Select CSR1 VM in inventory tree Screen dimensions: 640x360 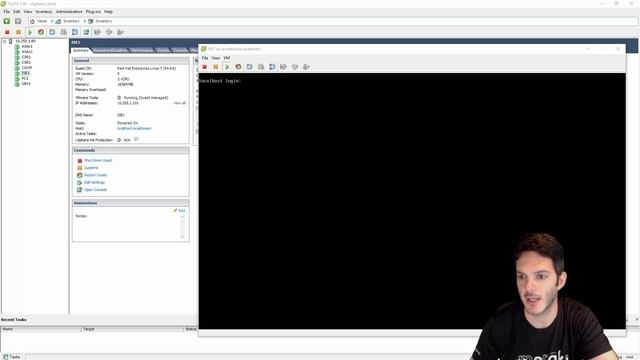pyautogui.click(x=26, y=57)
